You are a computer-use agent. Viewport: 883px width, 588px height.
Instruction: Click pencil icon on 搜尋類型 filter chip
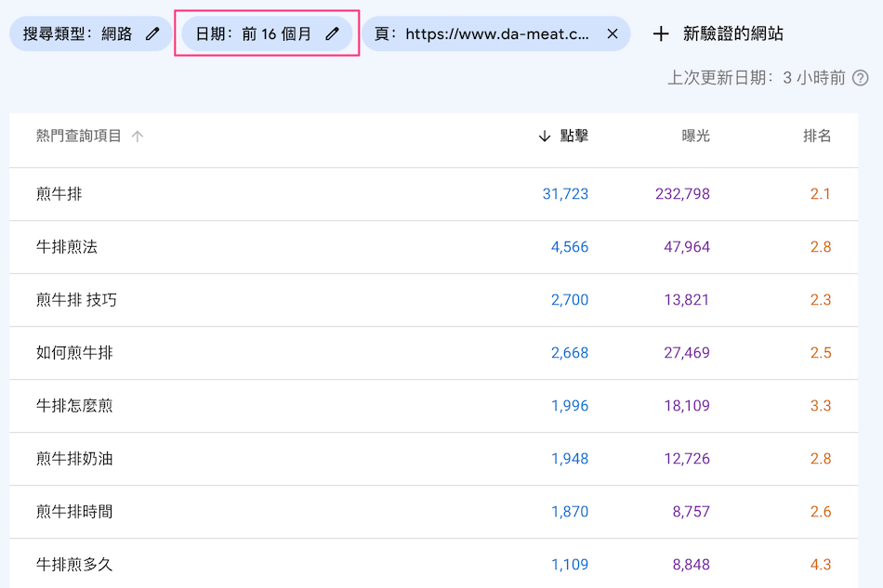(x=152, y=34)
